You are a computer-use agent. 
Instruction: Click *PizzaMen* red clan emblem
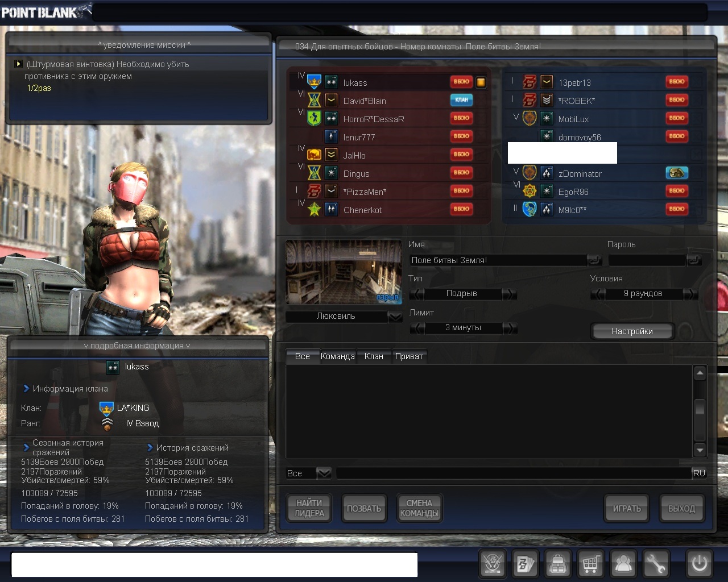(x=314, y=191)
